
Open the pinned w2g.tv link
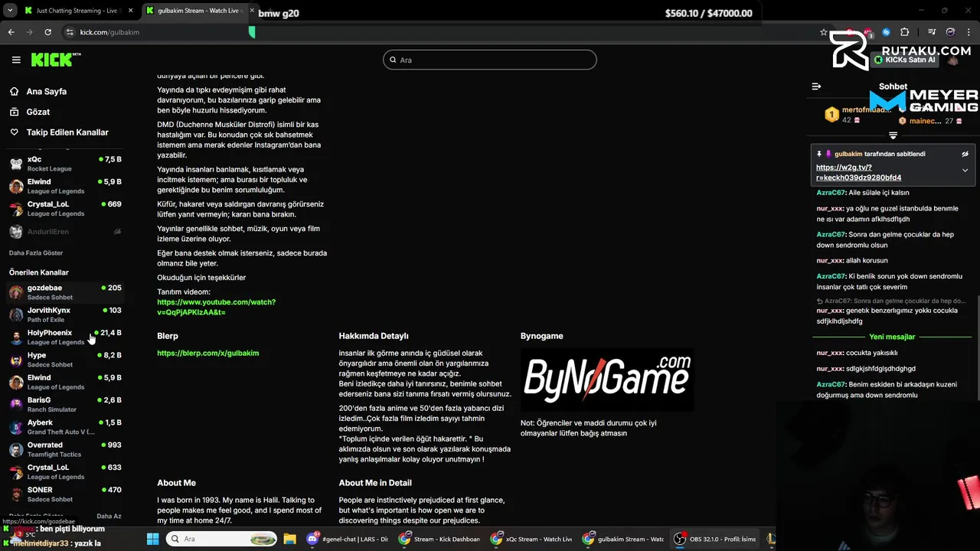coord(858,172)
